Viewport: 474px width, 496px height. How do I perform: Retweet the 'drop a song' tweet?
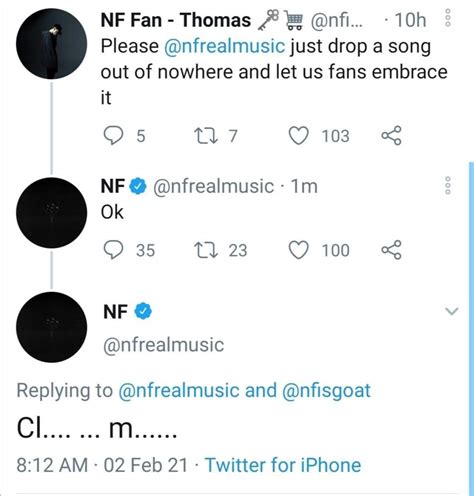coord(206,136)
